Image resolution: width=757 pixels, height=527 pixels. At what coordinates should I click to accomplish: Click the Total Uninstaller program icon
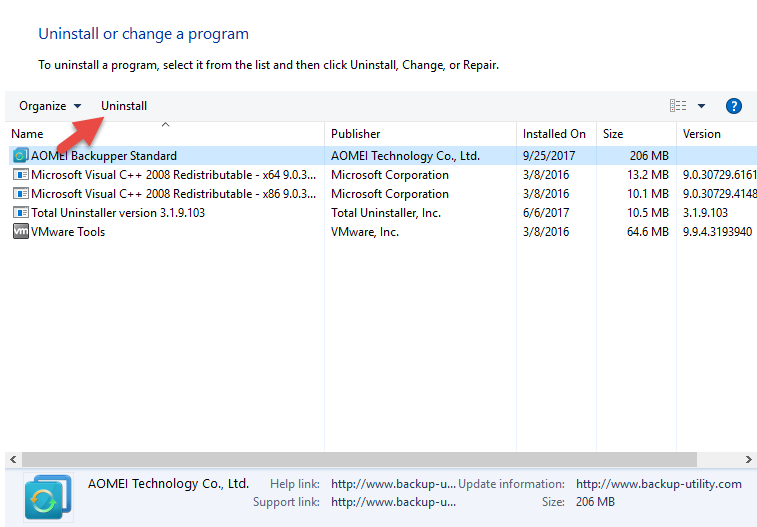(x=20, y=213)
